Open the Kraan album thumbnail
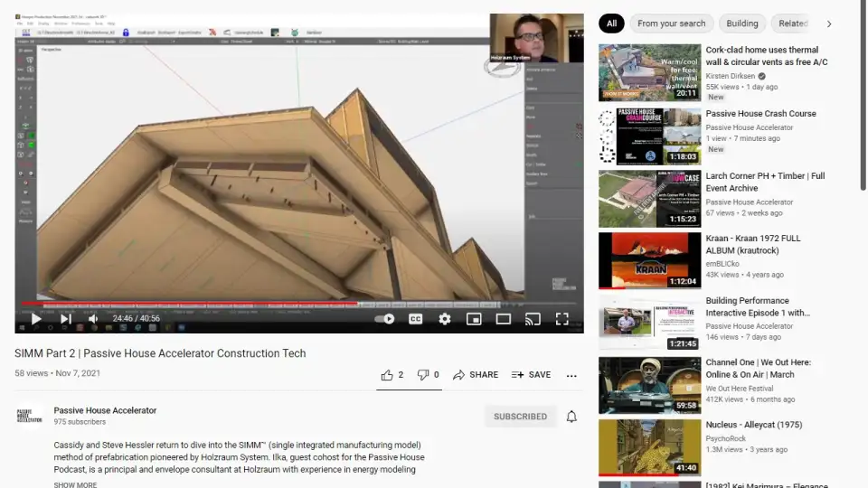Screen dimensions: 868x488 coord(649,260)
